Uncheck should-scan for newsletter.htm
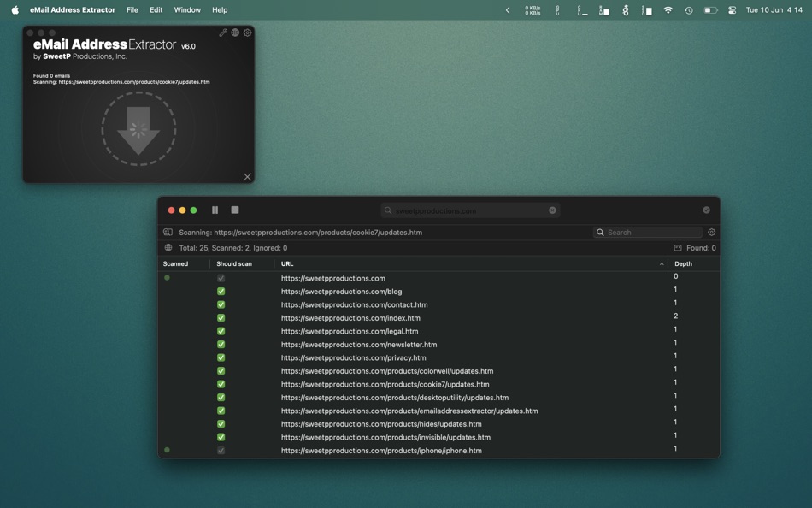Image resolution: width=812 pixels, height=508 pixels. click(221, 344)
